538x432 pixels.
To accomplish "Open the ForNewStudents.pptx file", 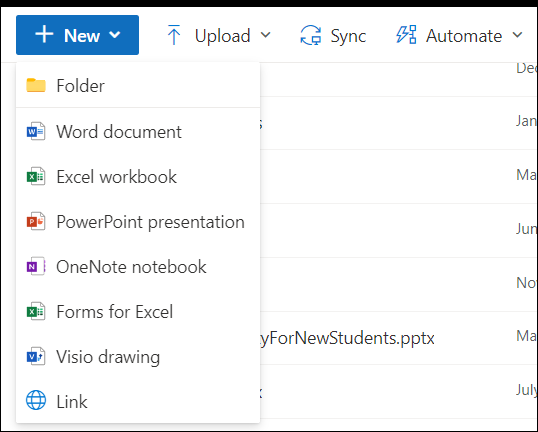I will pos(347,338).
